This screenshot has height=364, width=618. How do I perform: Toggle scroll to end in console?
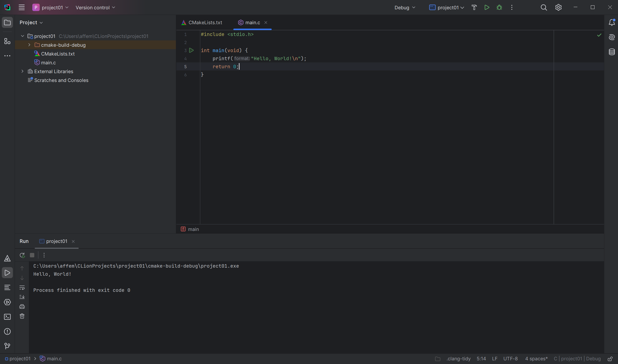pyautogui.click(x=22, y=297)
